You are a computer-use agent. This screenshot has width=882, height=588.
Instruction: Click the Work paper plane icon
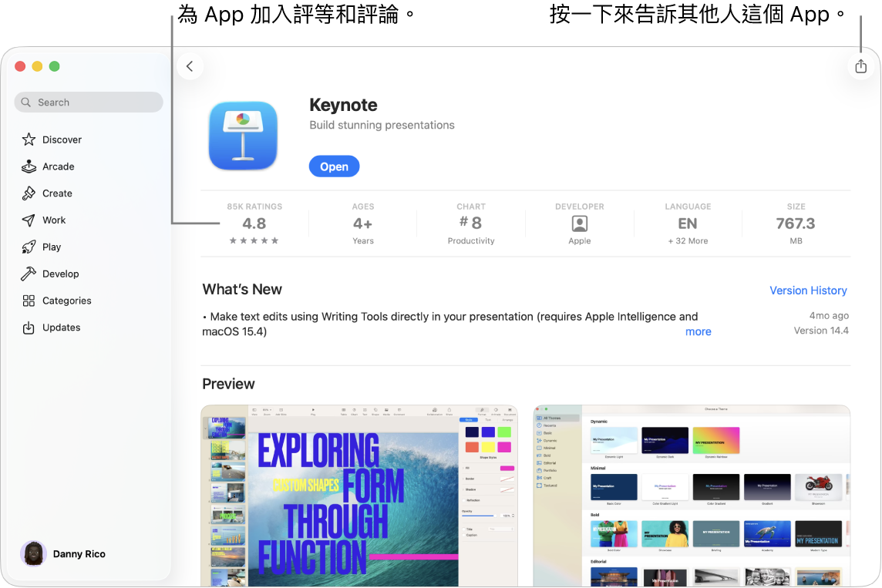tap(29, 220)
